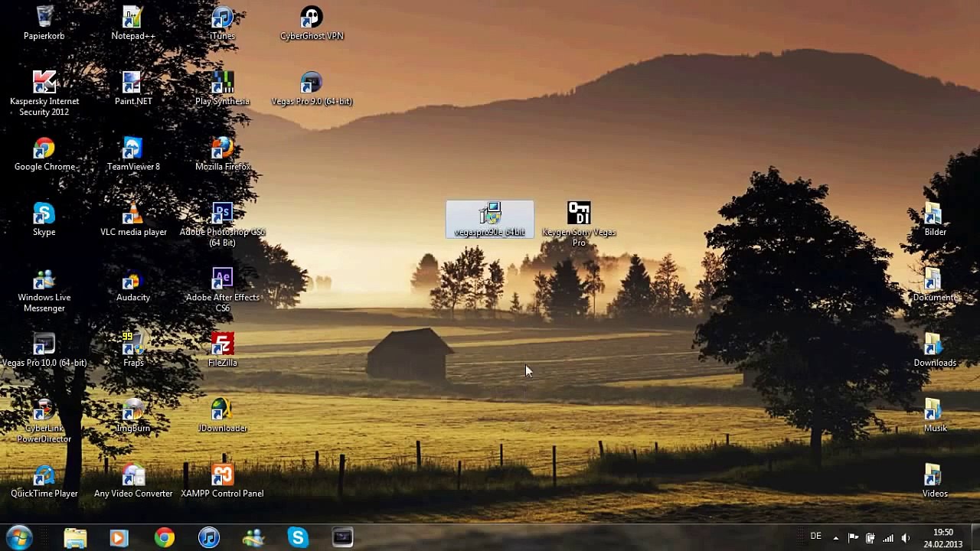Select the Play Synthesia shortcut
980x551 pixels.
pos(222,88)
